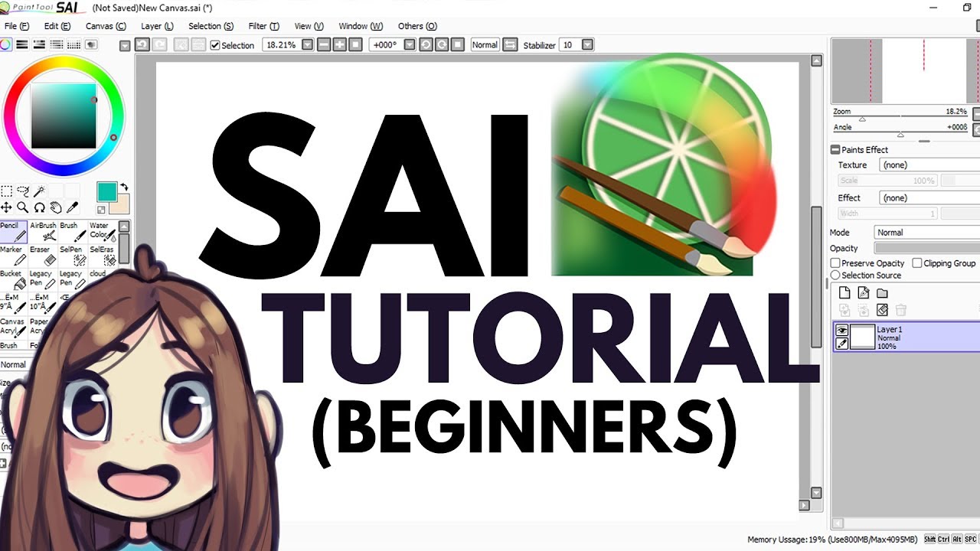
Task: Open the color panel options dropdown arrow
Action: (125, 46)
